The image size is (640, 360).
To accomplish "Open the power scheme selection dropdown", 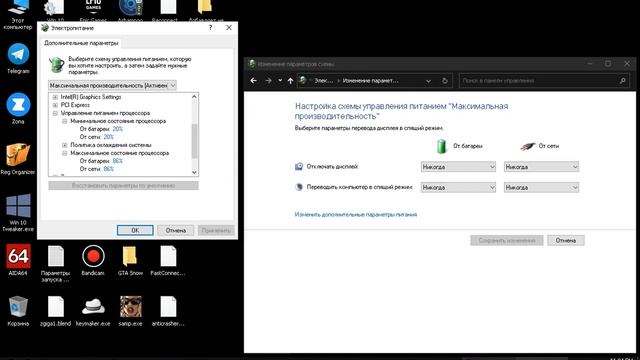I will [x=112, y=85].
